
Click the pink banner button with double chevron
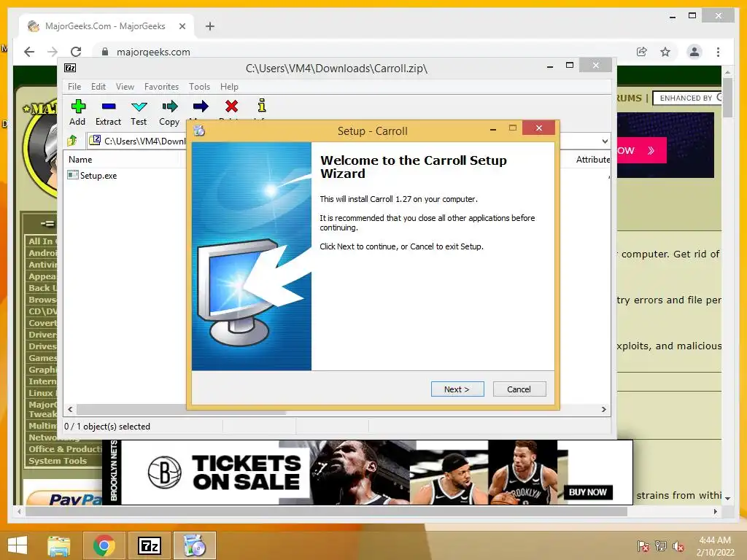pos(641,150)
